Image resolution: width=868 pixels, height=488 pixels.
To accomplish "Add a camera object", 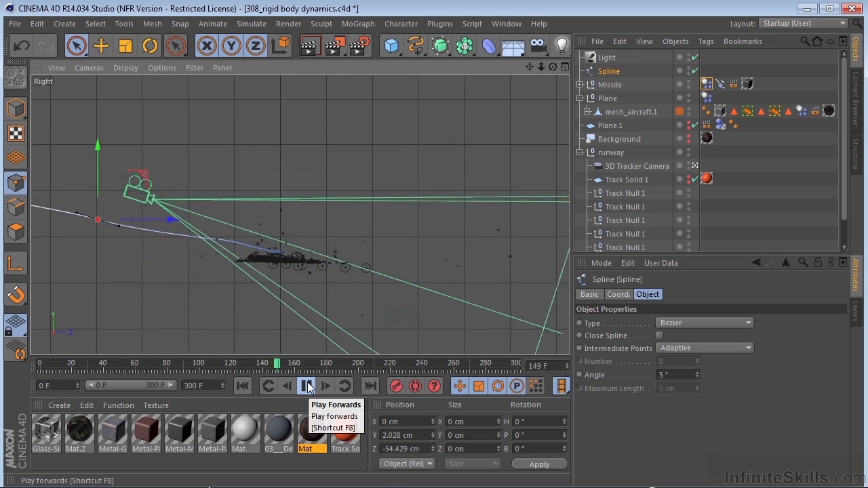I will tap(538, 45).
